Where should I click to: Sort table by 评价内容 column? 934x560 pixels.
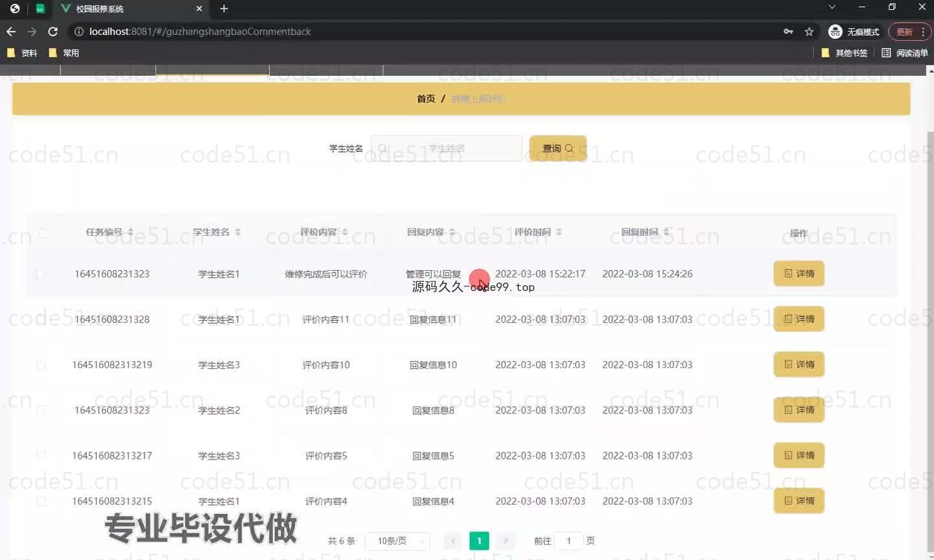[344, 232]
